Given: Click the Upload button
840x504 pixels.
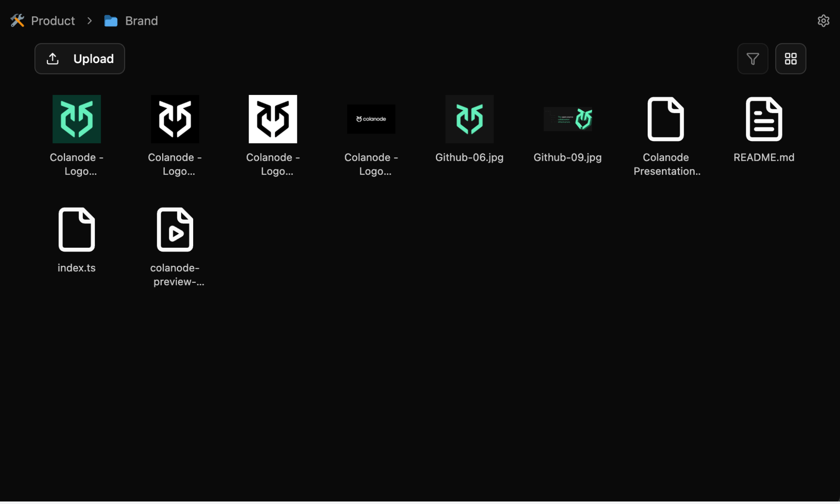Looking at the screenshot, I should tap(79, 59).
